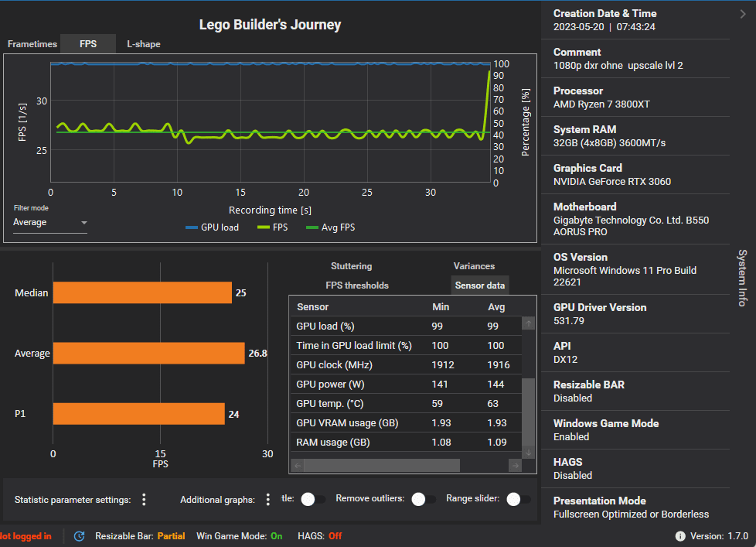Select the Sensor data tab

coord(480,285)
